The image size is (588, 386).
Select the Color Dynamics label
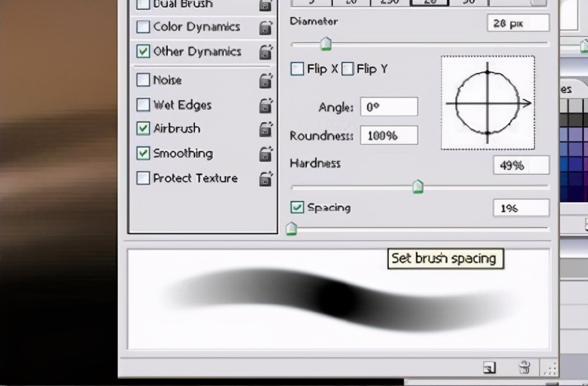(x=196, y=27)
